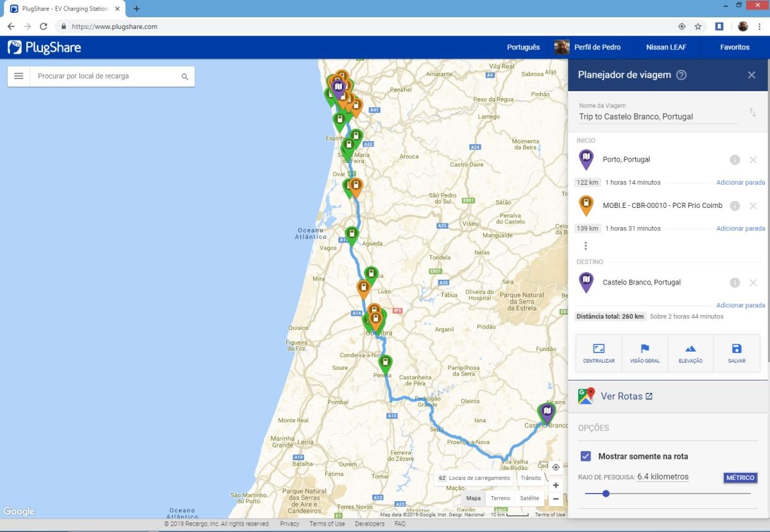Enable the Trânsito traffic layer
Viewport: 770px width, 532px height.
click(531, 478)
